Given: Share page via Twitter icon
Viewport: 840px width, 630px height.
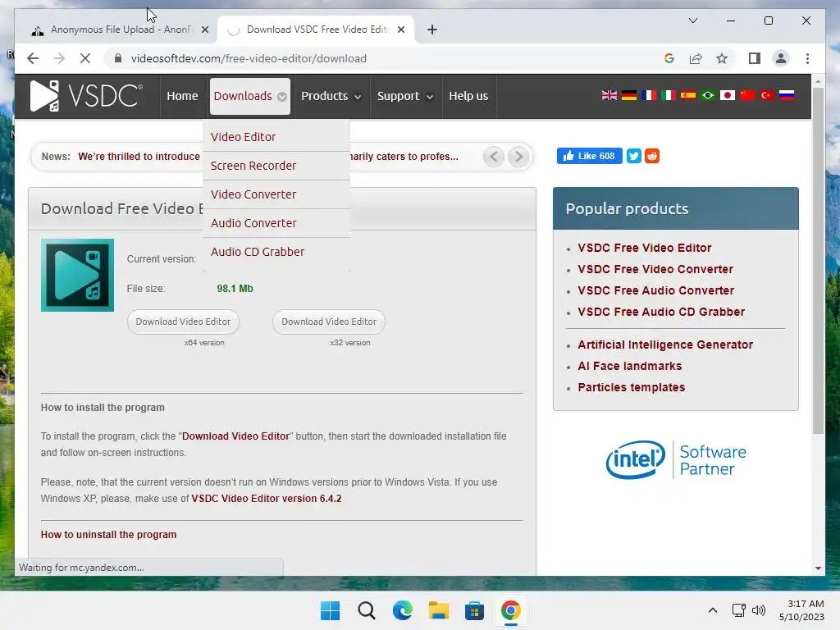Looking at the screenshot, I should [634, 156].
